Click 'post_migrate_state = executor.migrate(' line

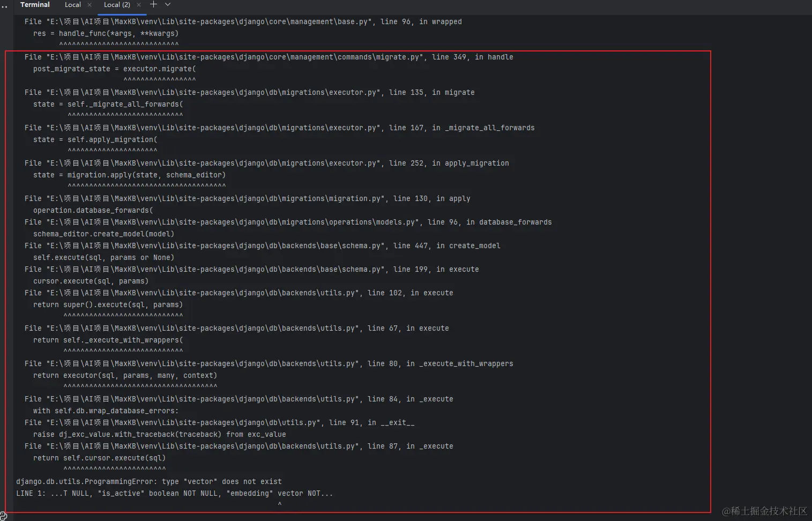115,69
